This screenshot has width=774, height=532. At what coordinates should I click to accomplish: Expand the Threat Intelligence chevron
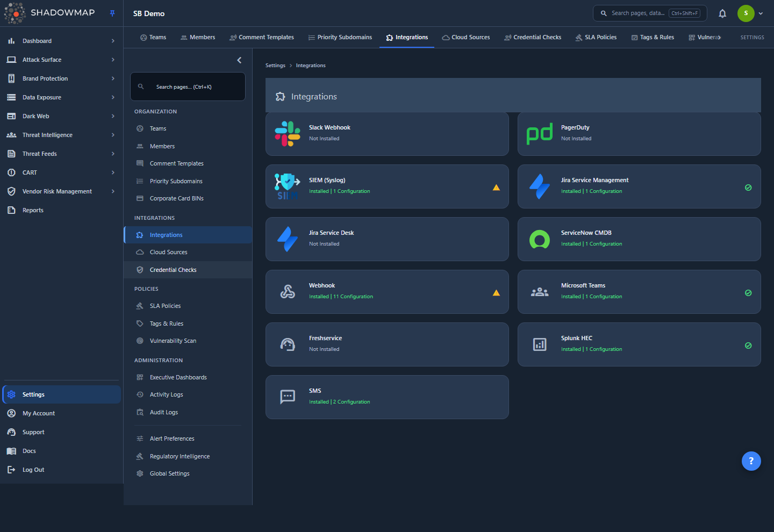click(113, 135)
